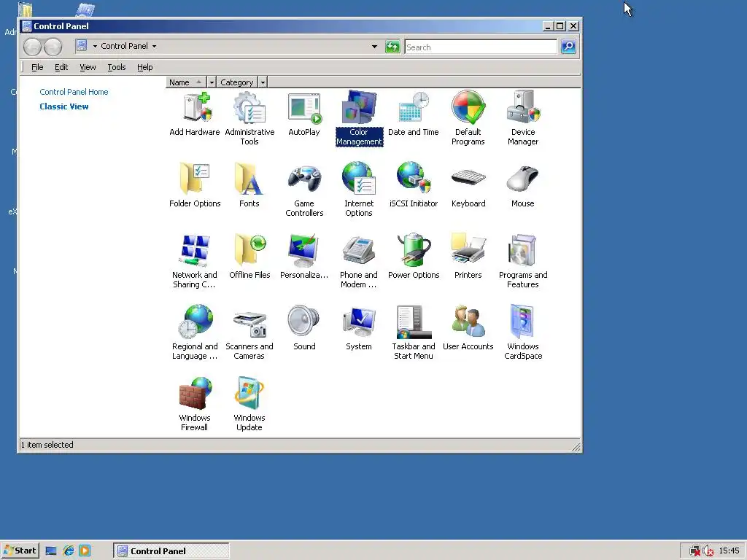Launch Internet Explorer from Quick Launch
Viewport: 747px width, 560px height.
68,551
